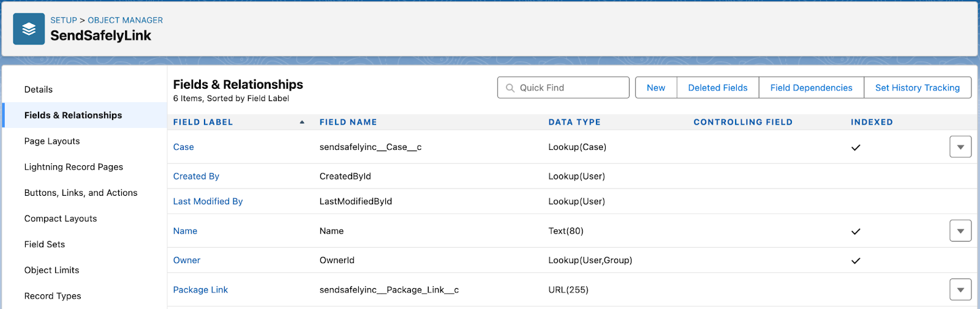Open the Name row actions dropdown
This screenshot has width=980, height=309.
pos(960,231)
